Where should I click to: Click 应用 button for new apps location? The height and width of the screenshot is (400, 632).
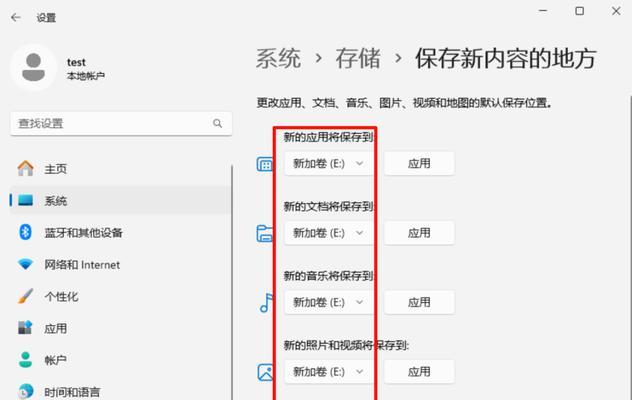pyautogui.click(x=419, y=163)
